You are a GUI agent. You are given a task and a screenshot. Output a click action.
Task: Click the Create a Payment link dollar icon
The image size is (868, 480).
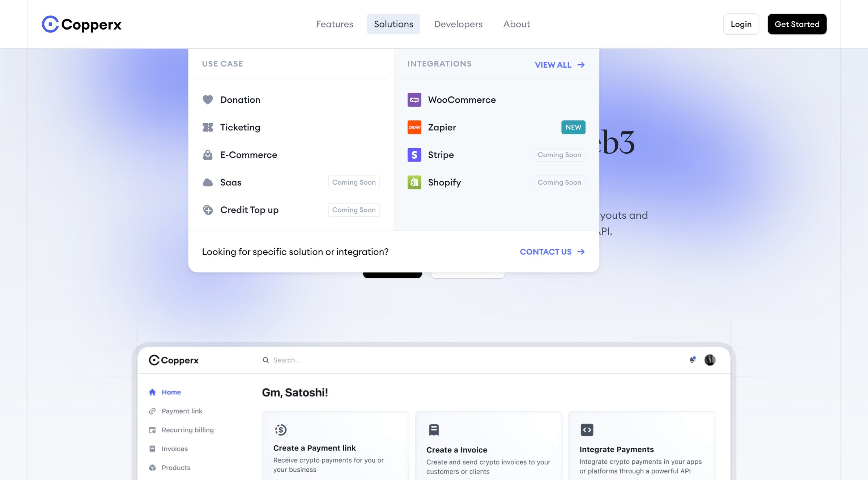(x=281, y=430)
